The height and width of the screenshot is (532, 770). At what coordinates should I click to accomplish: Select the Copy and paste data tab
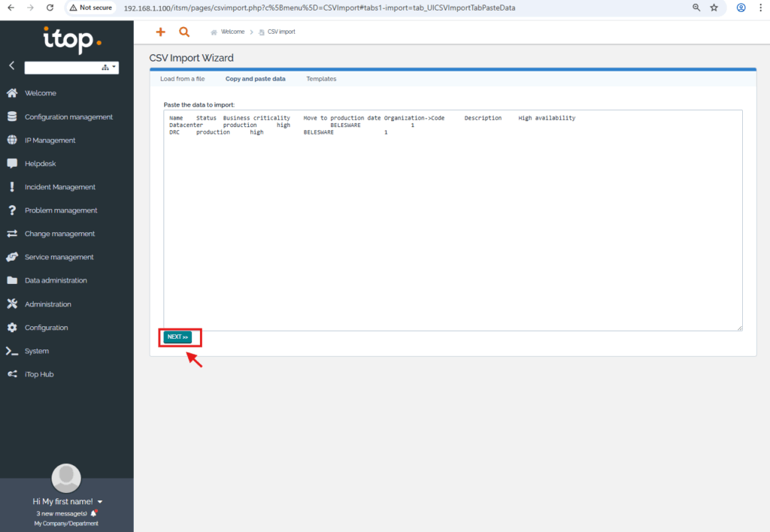tap(255, 79)
